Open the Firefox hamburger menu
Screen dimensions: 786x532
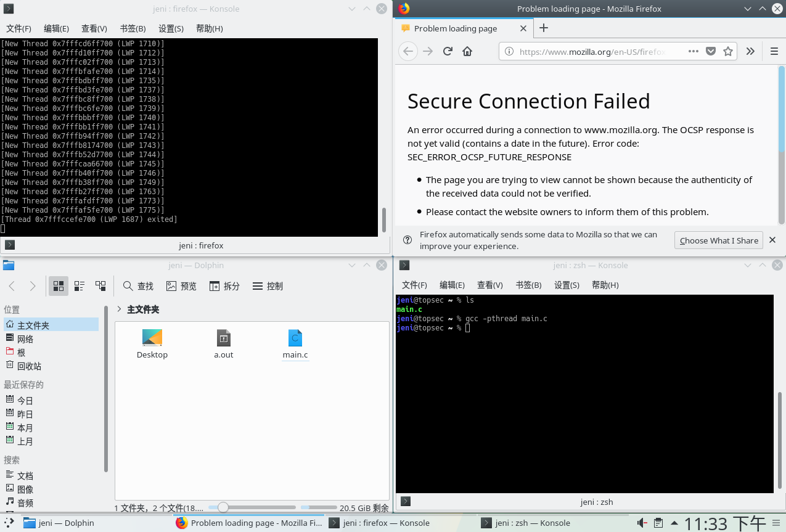click(774, 52)
